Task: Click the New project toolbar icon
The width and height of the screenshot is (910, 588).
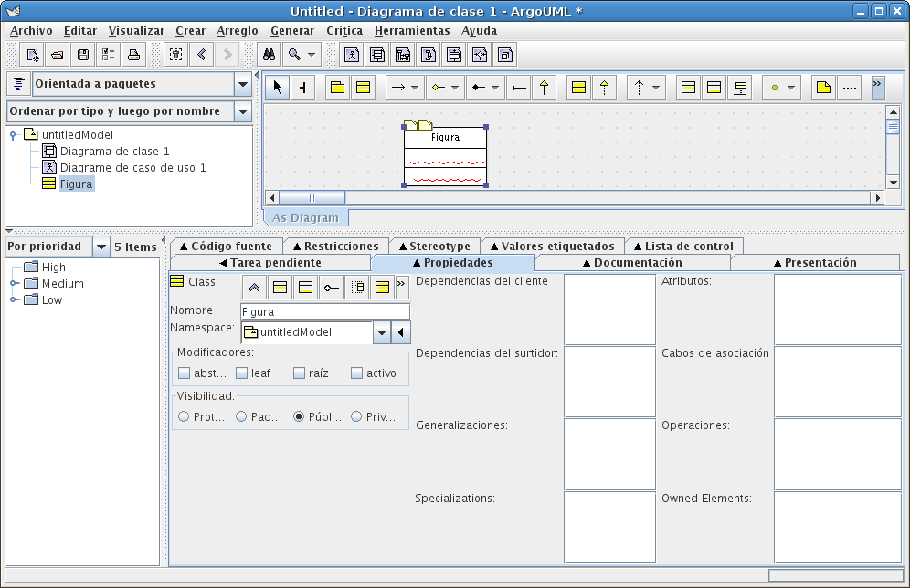Action: point(32,55)
